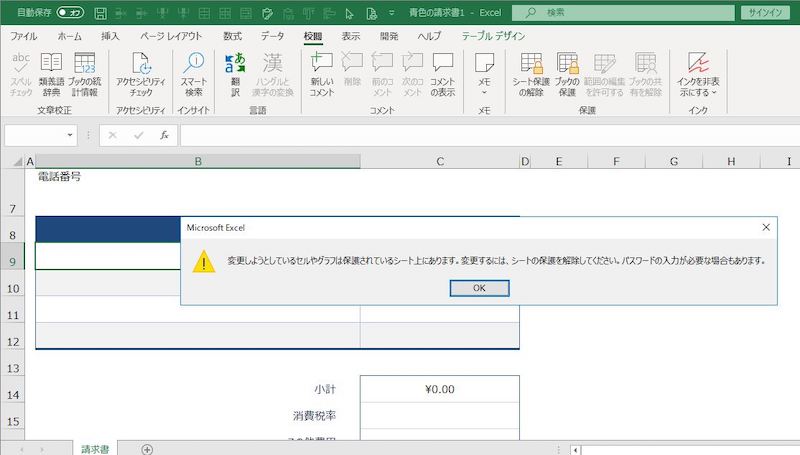Click ブックの保護 icon

pos(567,74)
